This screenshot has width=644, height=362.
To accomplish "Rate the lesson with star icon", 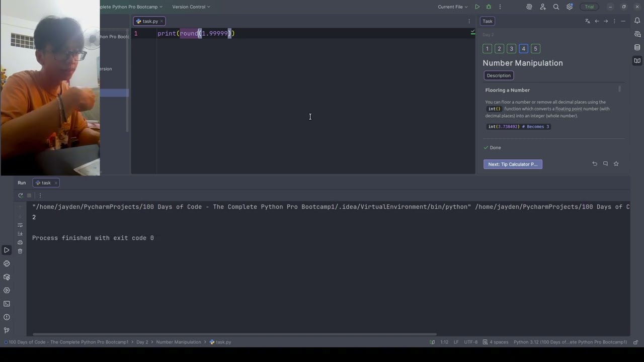I will point(616,164).
